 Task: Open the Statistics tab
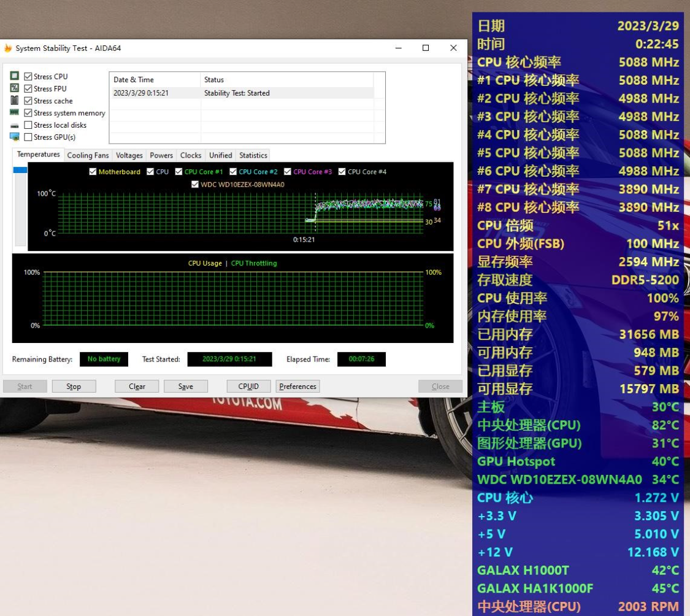point(253,155)
